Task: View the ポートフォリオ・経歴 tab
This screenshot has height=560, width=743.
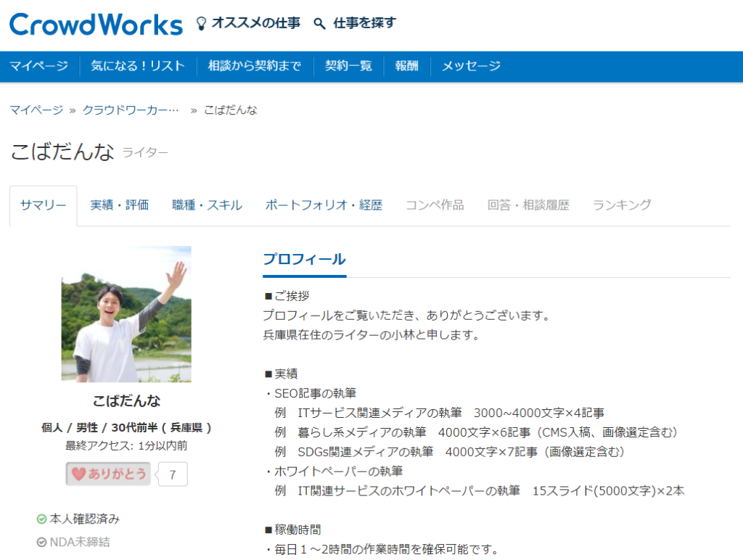Action: pyautogui.click(x=325, y=205)
